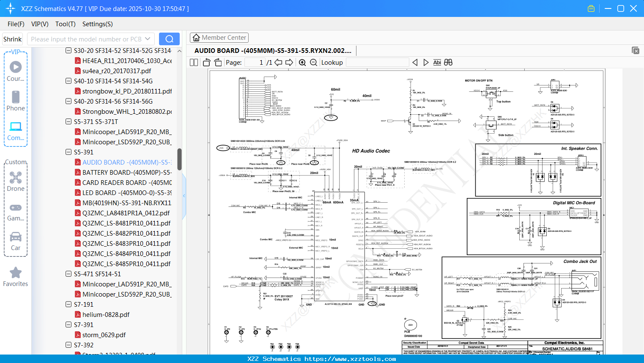Screen dimensions: 644x363
Task: Open the Tool(T) menu
Action: coord(65,24)
